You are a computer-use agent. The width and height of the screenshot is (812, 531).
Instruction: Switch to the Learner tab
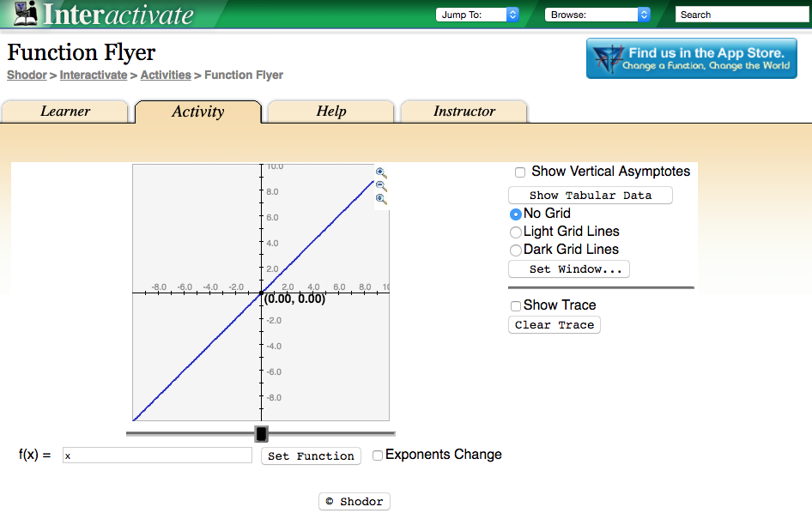65,112
